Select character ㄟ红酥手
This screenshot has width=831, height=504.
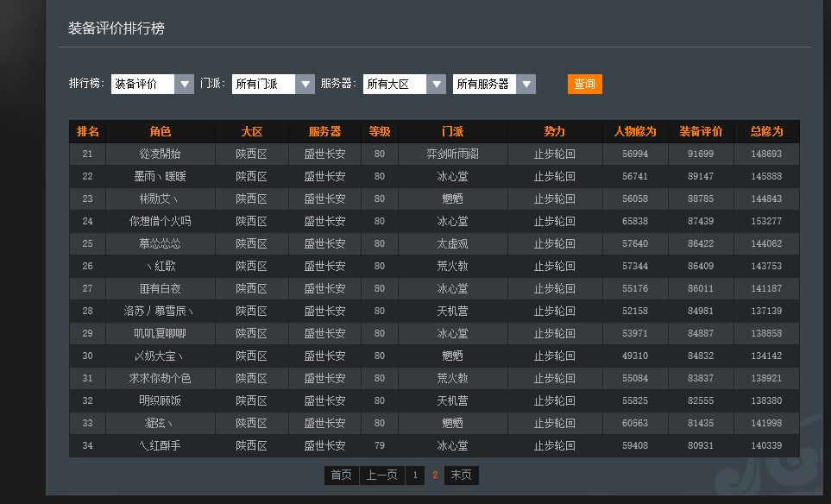click(x=160, y=445)
